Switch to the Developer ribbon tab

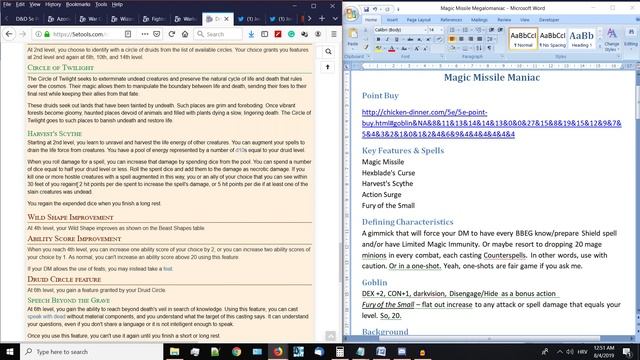coord(549,20)
